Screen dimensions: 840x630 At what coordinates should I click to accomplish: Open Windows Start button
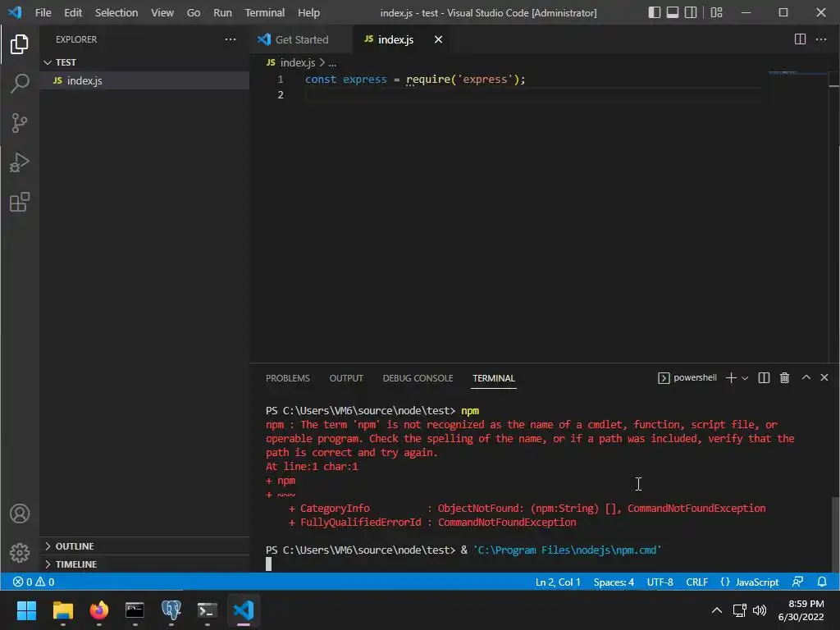point(26,609)
